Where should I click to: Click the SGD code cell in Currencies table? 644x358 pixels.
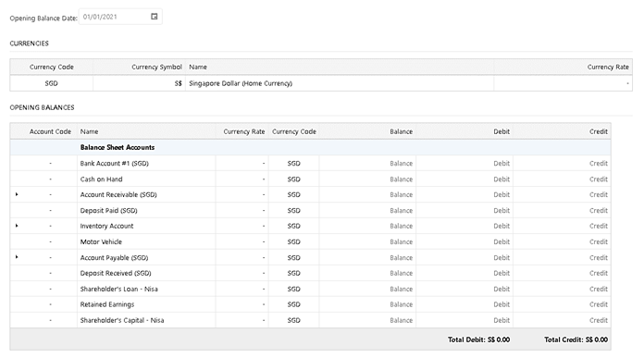[51, 83]
